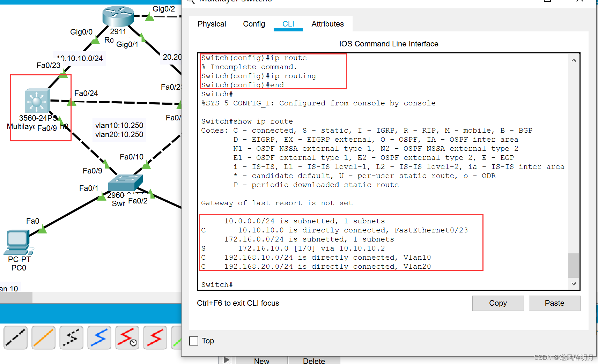This screenshot has width=598, height=364.
Task: Click the Gig0/2 interface label
Action: click(164, 9)
